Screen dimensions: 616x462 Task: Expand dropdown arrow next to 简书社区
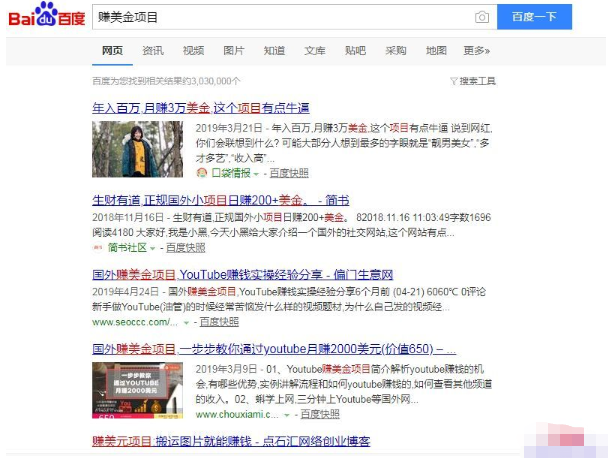pos(155,247)
